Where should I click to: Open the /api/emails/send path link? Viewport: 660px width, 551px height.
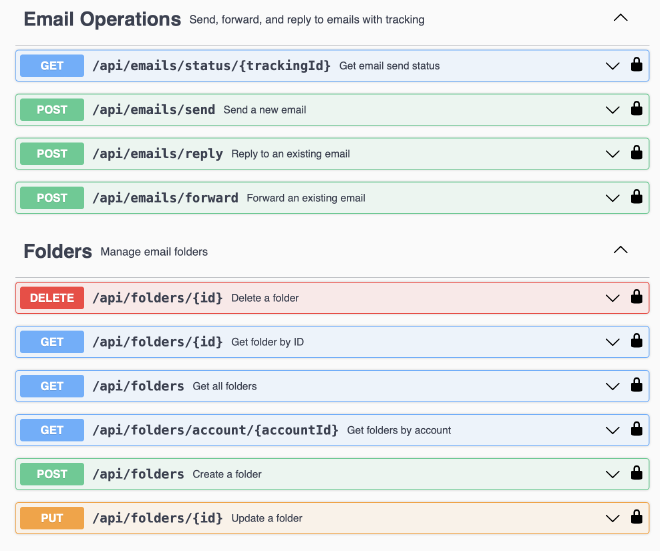tap(154, 110)
